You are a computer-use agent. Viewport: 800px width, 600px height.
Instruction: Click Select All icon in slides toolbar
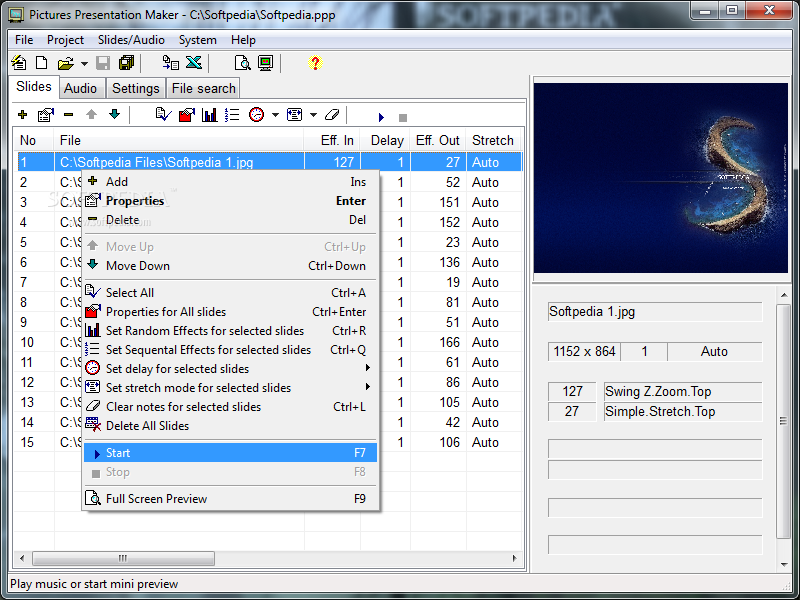point(163,114)
